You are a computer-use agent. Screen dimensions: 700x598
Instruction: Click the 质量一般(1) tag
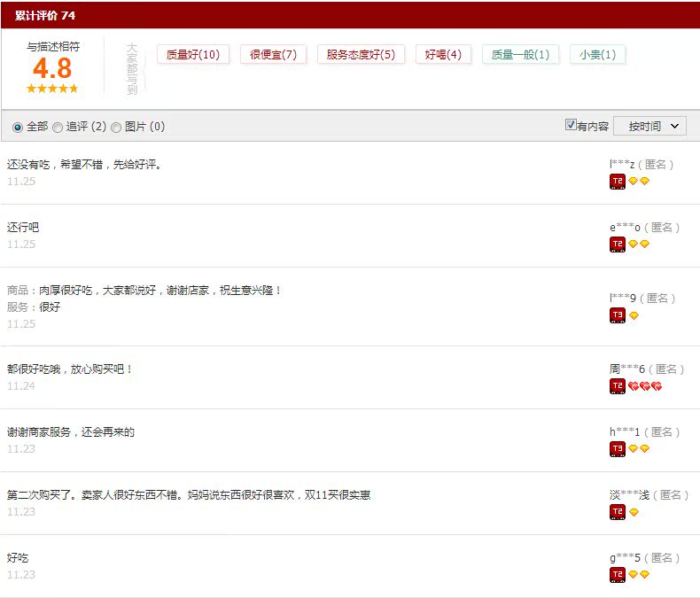pos(520,55)
